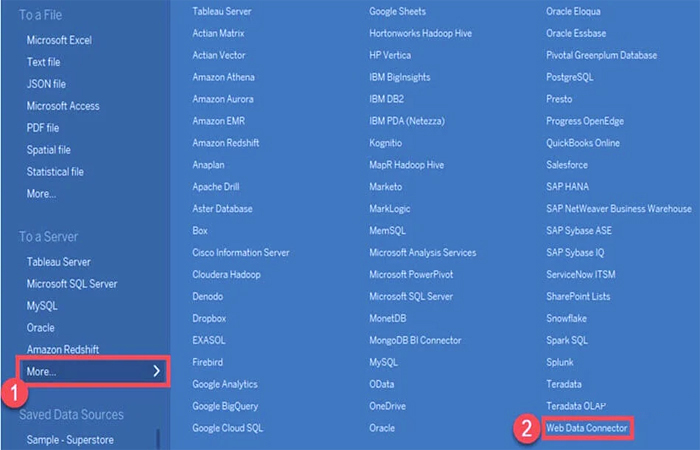Connect to Snowflake
This screenshot has width=700, height=450.
[x=566, y=318]
